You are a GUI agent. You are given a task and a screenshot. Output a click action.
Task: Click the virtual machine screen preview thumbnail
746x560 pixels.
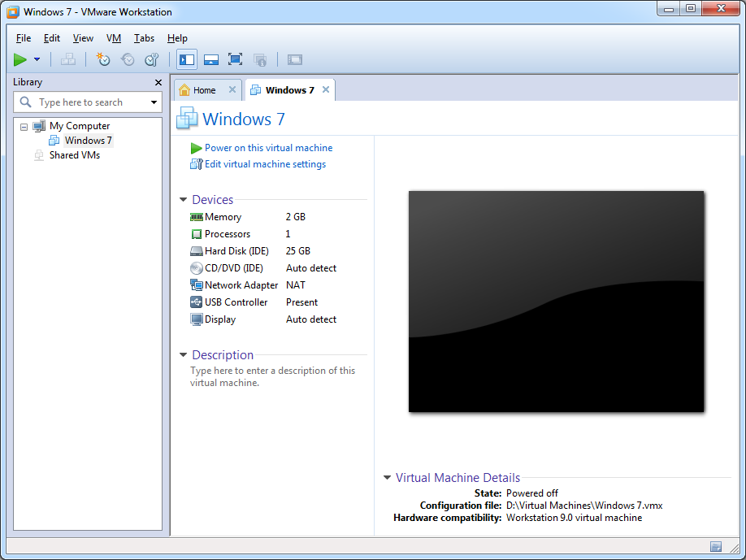coord(556,302)
